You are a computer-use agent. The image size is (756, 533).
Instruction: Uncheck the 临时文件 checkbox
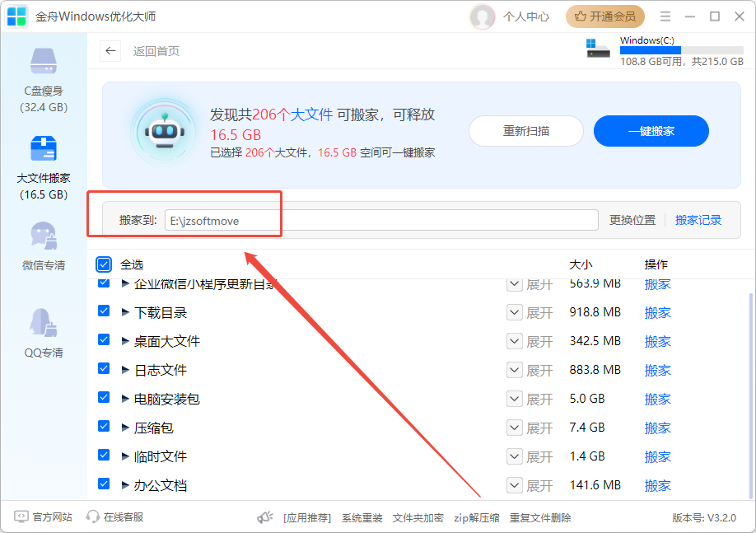click(x=104, y=455)
